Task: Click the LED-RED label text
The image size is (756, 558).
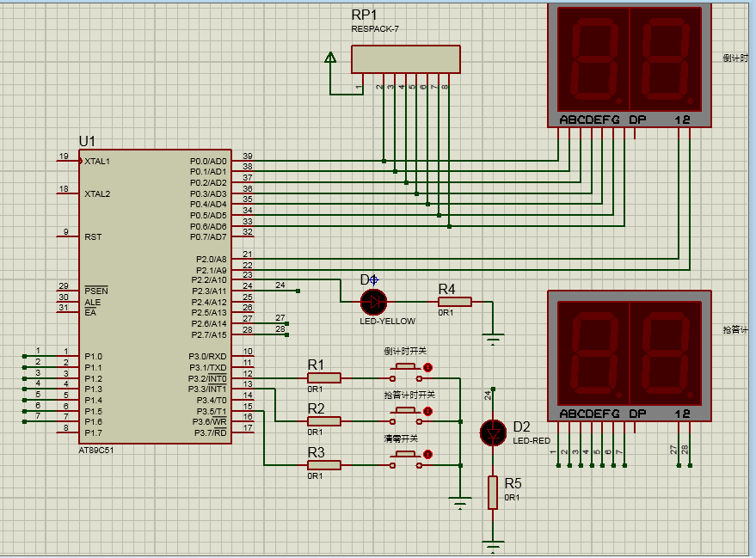Action: tap(532, 440)
